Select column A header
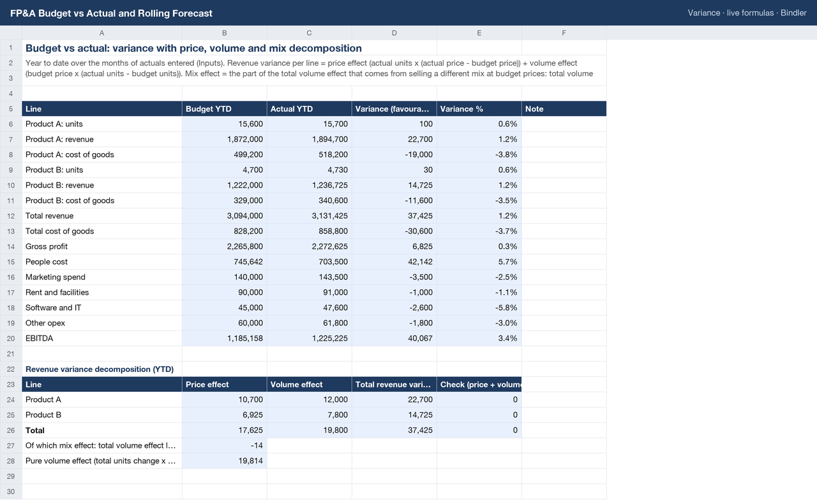 click(x=102, y=33)
